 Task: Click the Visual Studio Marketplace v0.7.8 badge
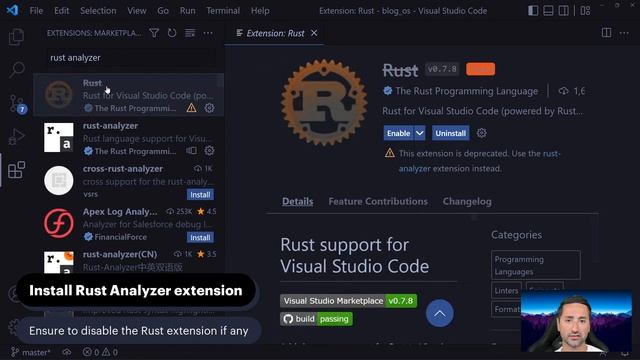349,301
